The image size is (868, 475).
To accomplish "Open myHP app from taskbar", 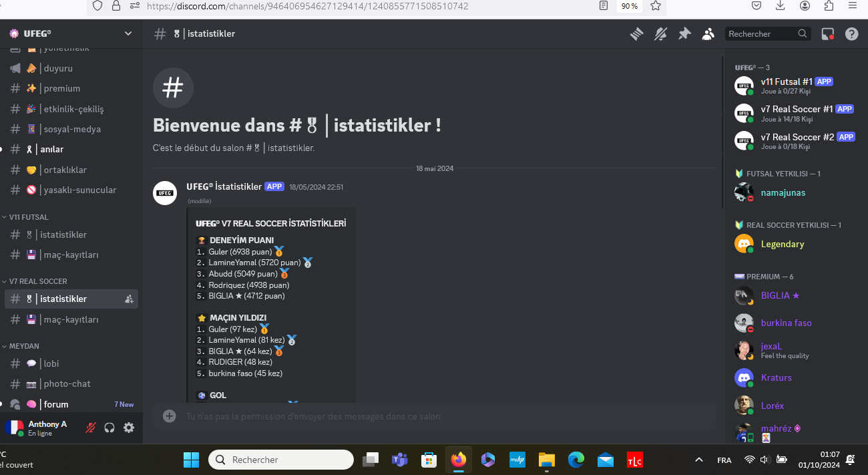I will tap(517, 460).
